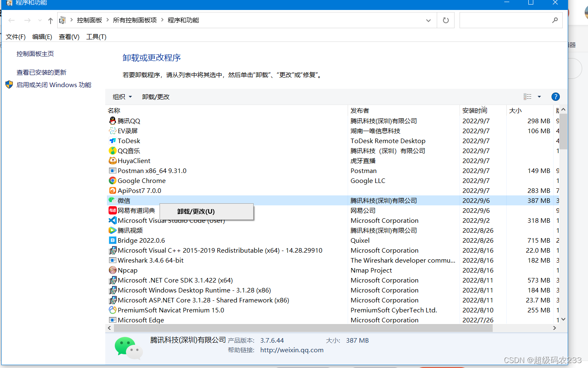The width and height of the screenshot is (588, 368).
Task: Click the Navicat Premium icon
Action: click(112, 310)
